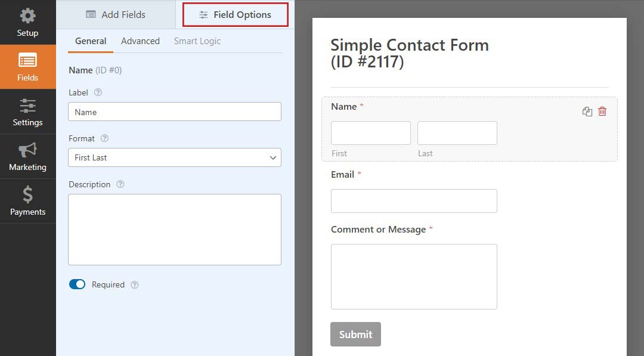Image resolution: width=644 pixels, height=356 pixels.
Task: Click the help icon beside Format
Action: (105, 138)
